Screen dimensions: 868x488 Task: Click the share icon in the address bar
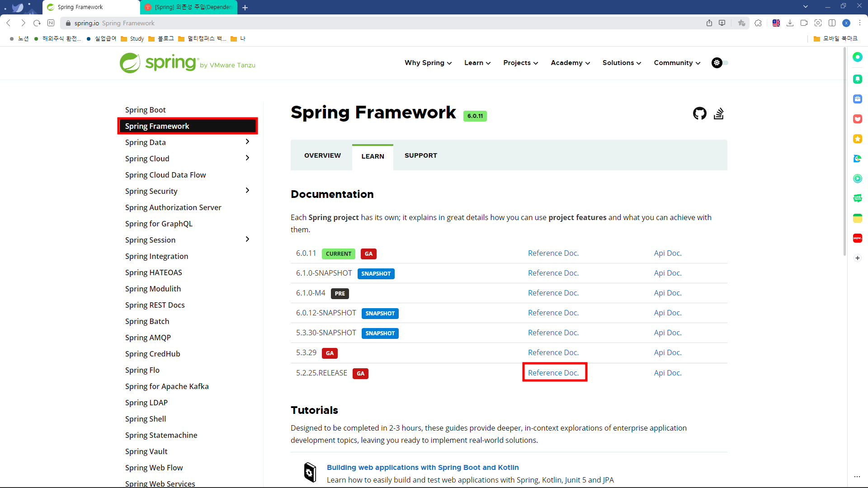click(709, 23)
